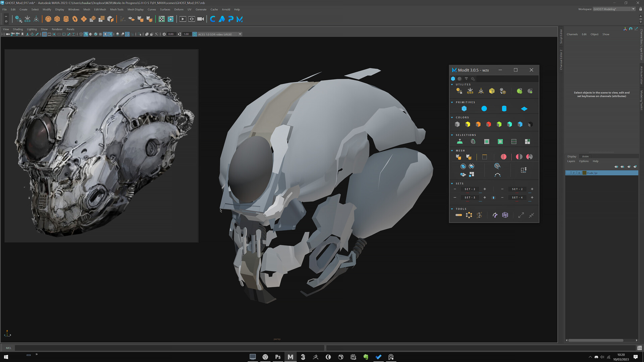Pick the red cube color swatch in ModIt
This screenshot has width=644, height=362.
coord(488,124)
